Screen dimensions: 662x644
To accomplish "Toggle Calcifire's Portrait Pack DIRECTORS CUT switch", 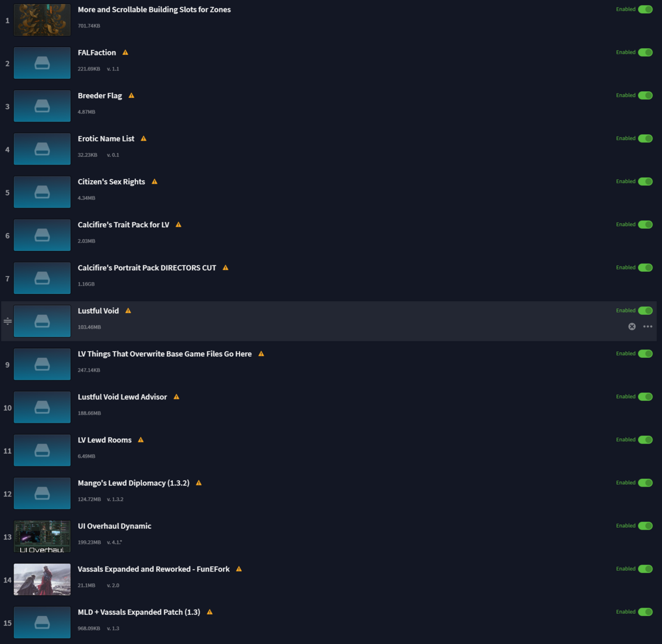I will (645, 268).
